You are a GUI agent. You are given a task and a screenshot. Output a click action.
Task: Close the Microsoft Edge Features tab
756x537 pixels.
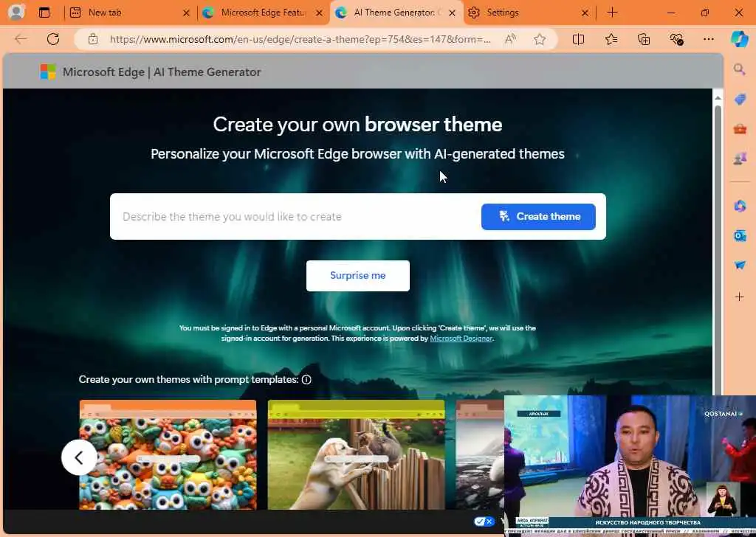[x=319, y=13]
